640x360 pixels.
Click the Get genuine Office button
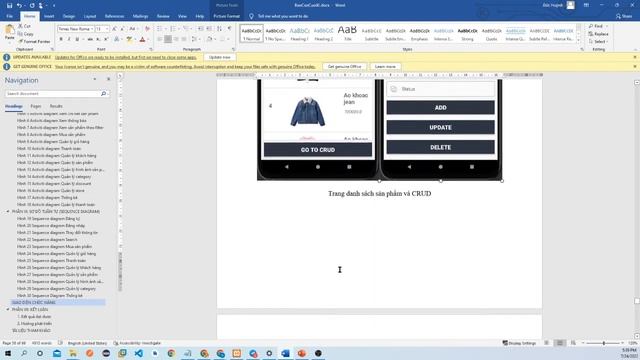tap(344, 67)
